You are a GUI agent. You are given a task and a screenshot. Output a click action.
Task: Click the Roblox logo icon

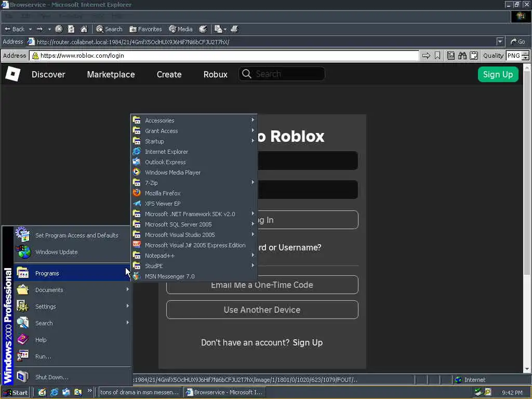click(13, 74)
